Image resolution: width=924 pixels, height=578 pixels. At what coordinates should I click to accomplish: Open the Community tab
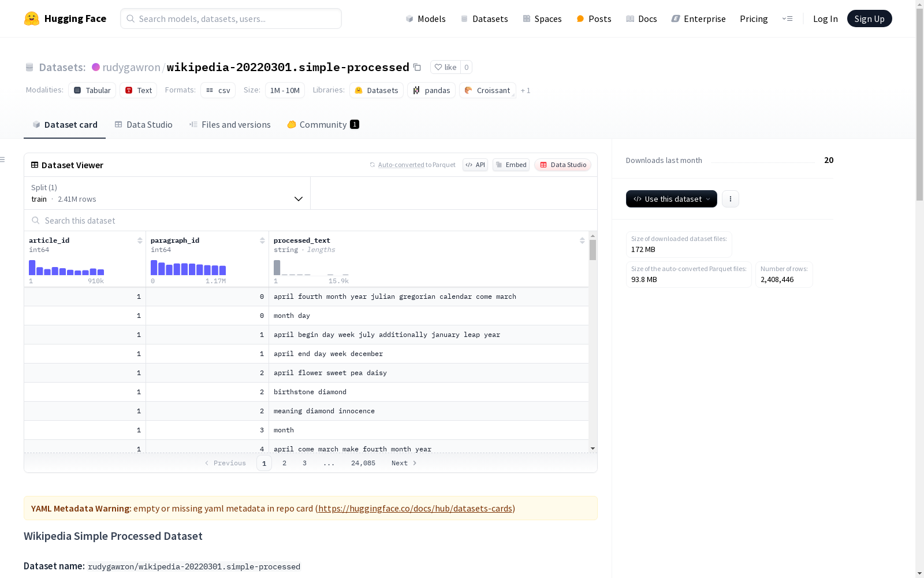pyautogui.click(x=323, y=124)
